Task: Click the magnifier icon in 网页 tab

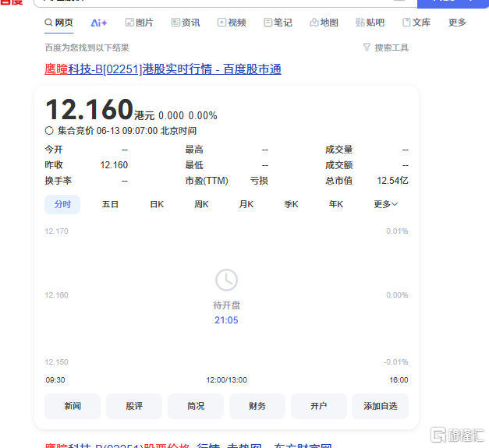Action: [48, 23]
